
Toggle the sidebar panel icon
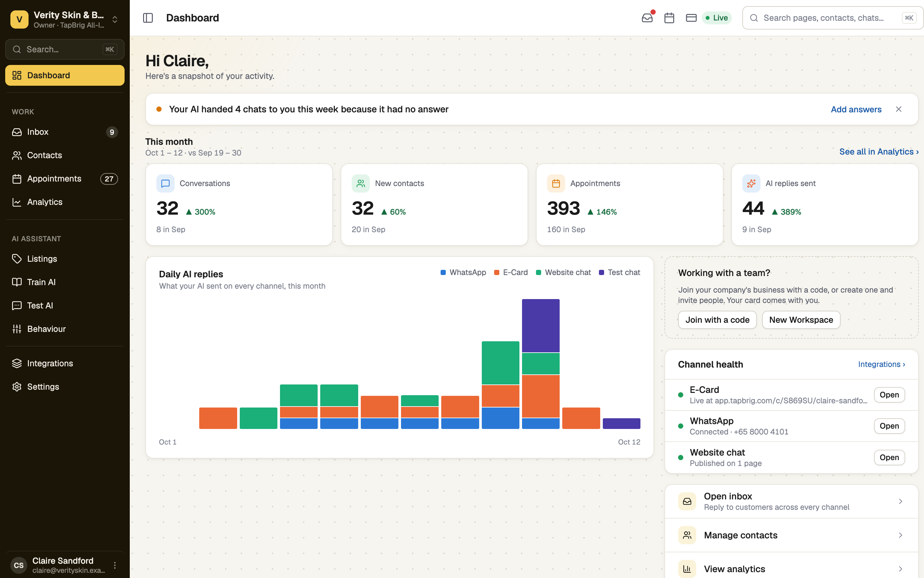(x=148, y=18)
